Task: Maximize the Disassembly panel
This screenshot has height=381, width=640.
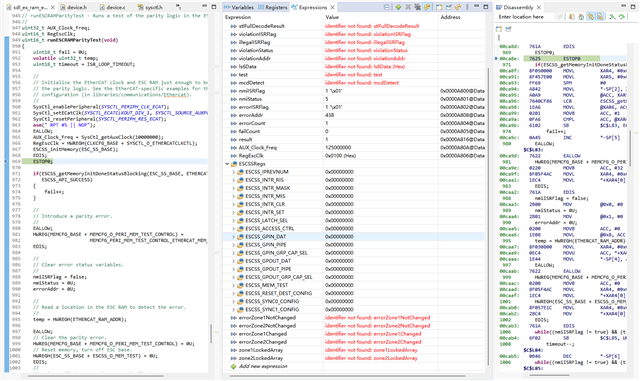Action: [x=633, y=6]
